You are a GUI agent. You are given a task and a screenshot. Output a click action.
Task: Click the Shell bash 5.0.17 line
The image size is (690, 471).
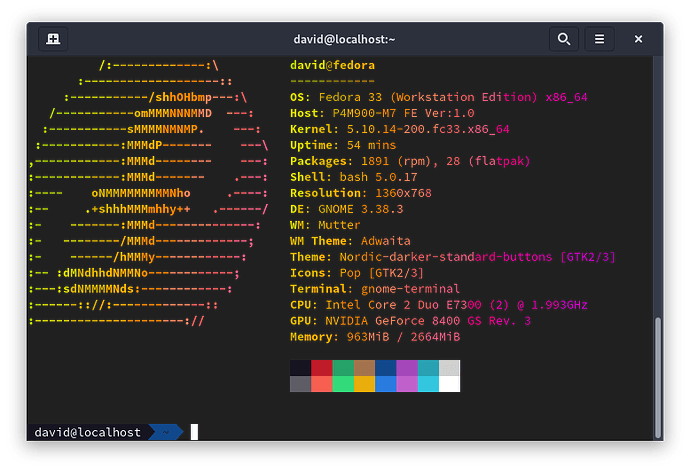(353, 177)
